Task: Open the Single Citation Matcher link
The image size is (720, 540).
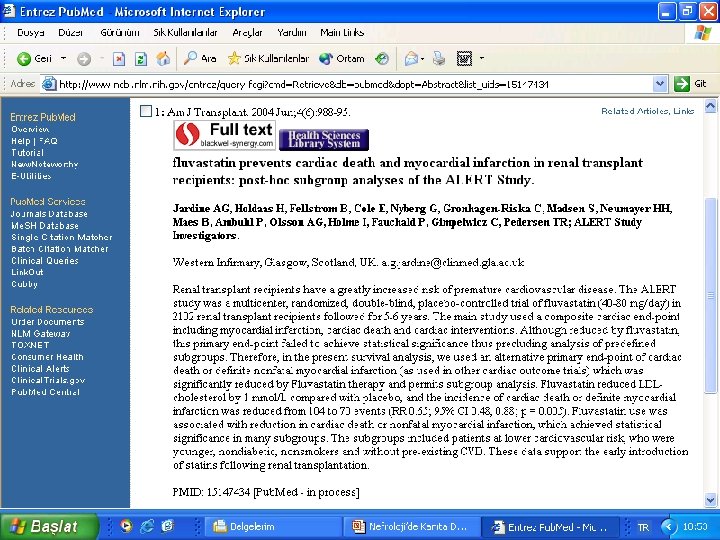Action: (62, 237)
